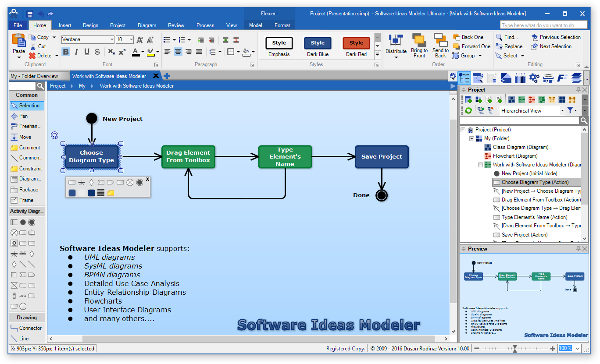This screenshot has height=364, width=600.
Task: Click the zoom slider handle
Action: [x=515, y=349]
